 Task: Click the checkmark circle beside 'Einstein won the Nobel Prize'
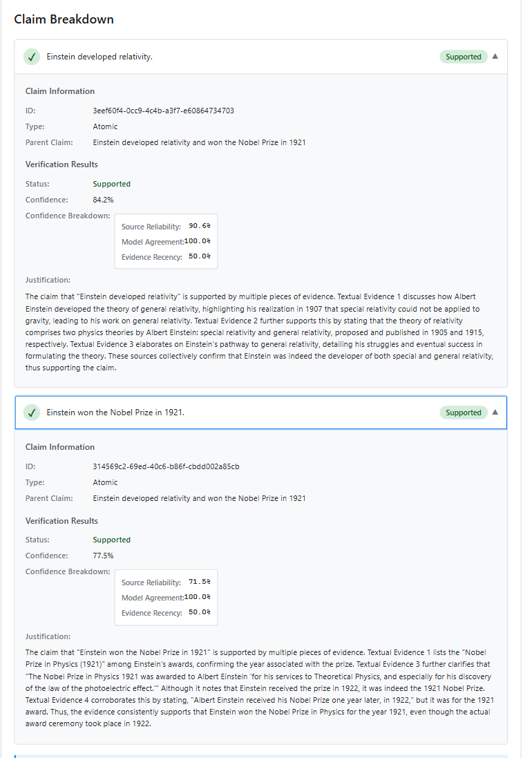coord(32,412)
